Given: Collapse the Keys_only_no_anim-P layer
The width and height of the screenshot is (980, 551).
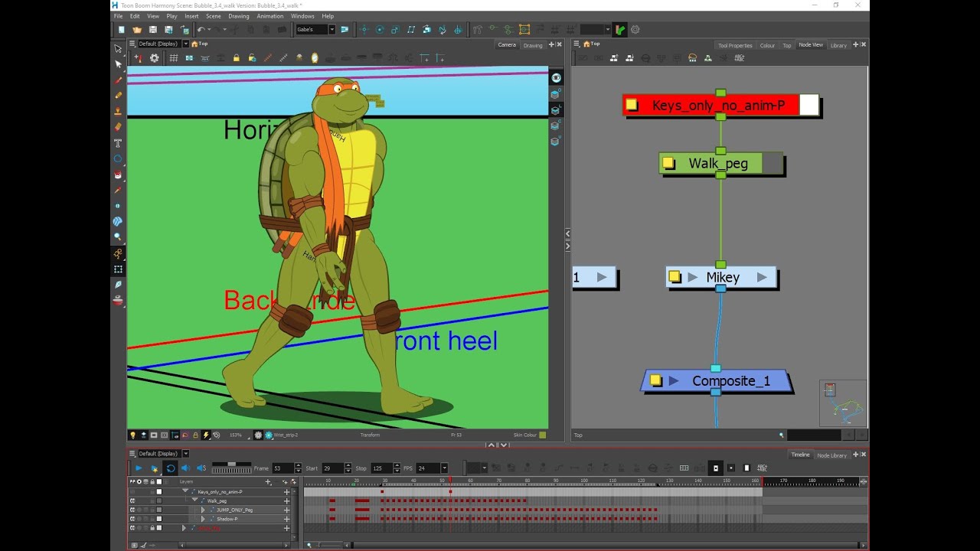Looking at the screenshot, I should pos(185,492).
